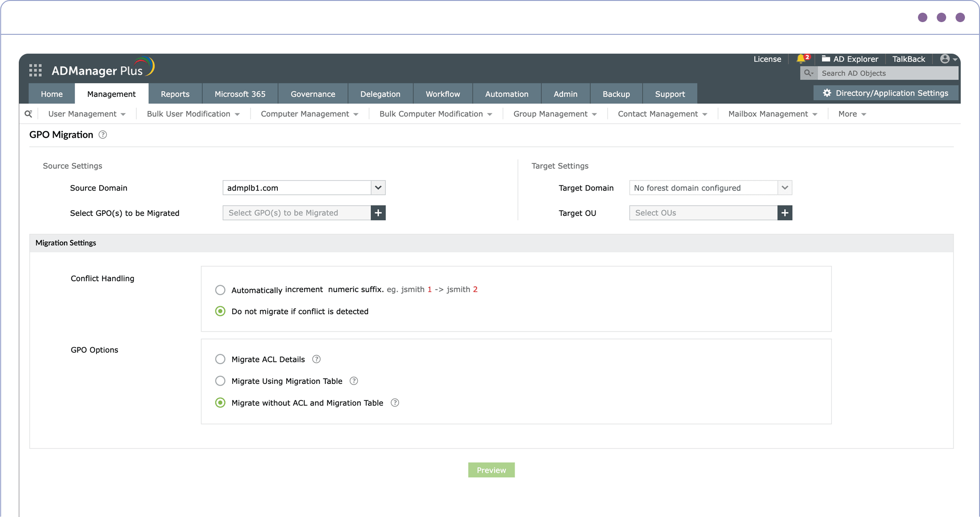Image resolution: width=980 pixels, height=517 pixels.
Task: Click the Preview button
Action: click(491, 470)
